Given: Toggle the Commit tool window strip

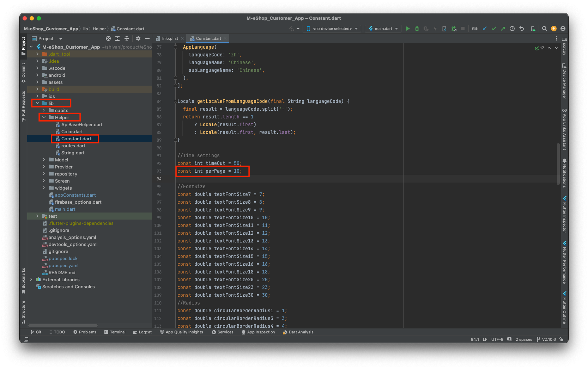Looking at the screenshot, I should 23,73.
